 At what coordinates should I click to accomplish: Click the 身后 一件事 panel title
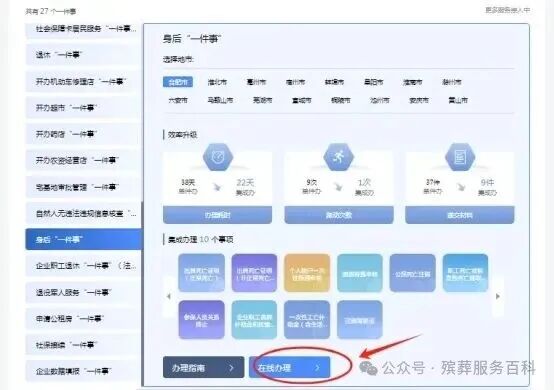click(192, 39)
